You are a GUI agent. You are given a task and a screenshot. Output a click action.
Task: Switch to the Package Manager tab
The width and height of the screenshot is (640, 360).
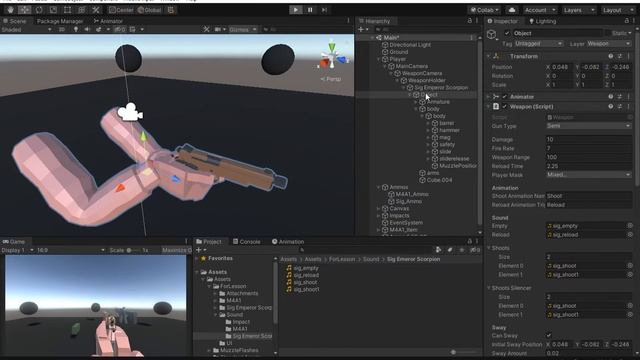[60, 21]
